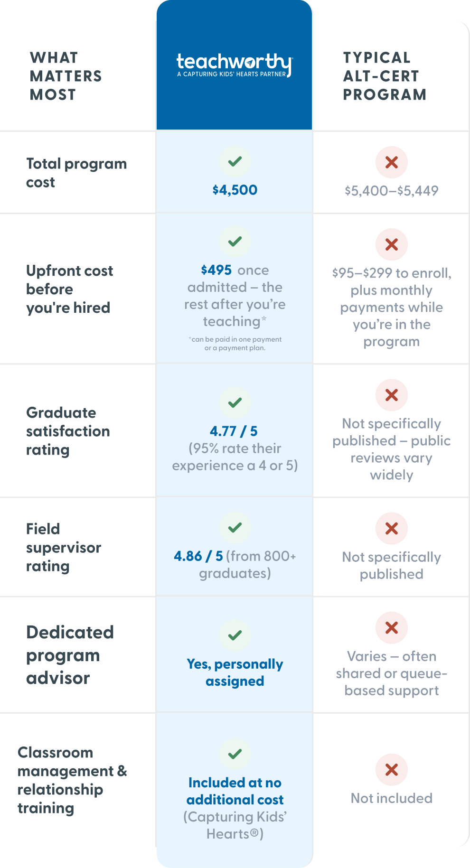Viewport: 470px width, 868px height.
Task: Click the red X above Varies – often shared
Action: tap(392, 628)
